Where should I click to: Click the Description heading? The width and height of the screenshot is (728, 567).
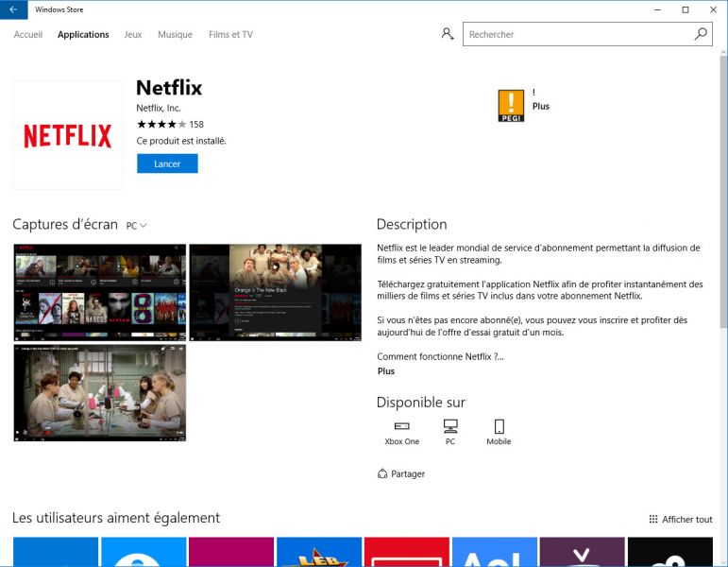[412, 225]
